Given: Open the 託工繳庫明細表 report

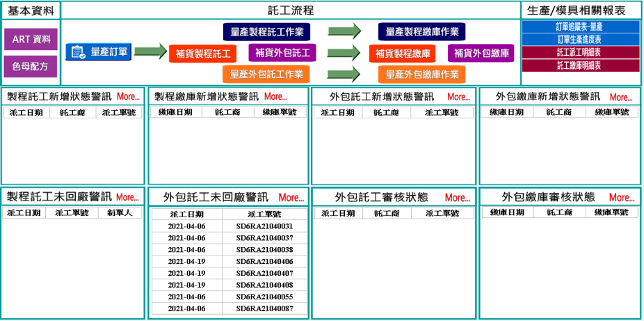Looking at the screenshot, I should [x=579, y=65].
